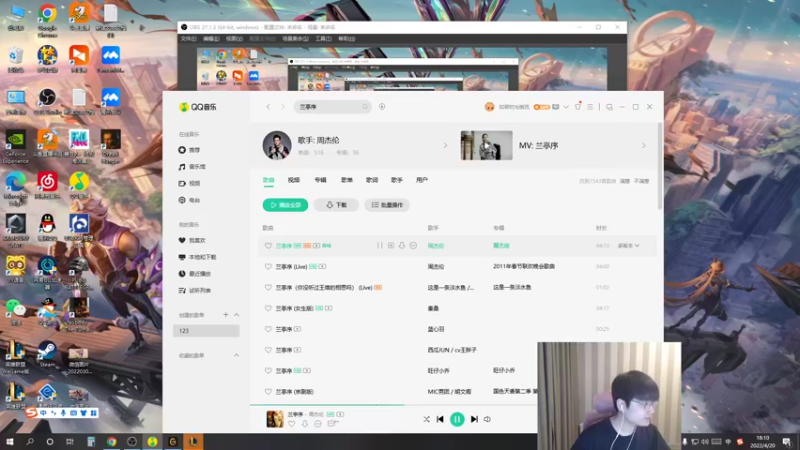Collapse the 创建的歌单 playlists section
The width and height of the screenshot is (800, 450).
tap(236, 315)
